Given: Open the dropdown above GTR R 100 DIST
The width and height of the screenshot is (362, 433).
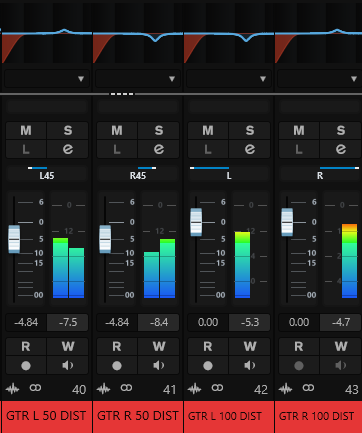Looking at the screenshot, I should click(x=320, y=79).
